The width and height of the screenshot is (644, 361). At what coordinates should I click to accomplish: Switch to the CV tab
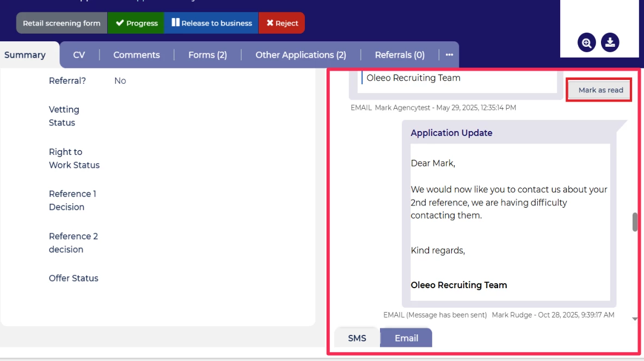click(79, 55)
